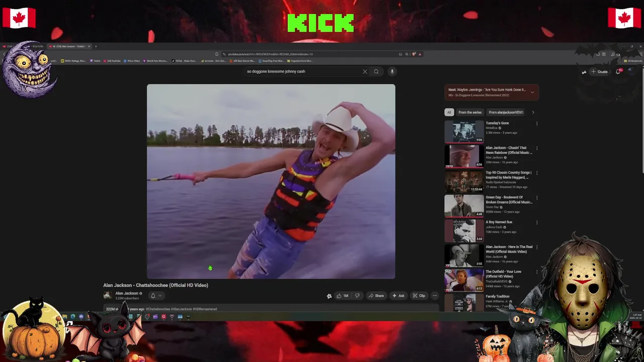Open options for A Boy Named Sue
The height and width of the screenshot is (362, 644).
pos(536,222)
